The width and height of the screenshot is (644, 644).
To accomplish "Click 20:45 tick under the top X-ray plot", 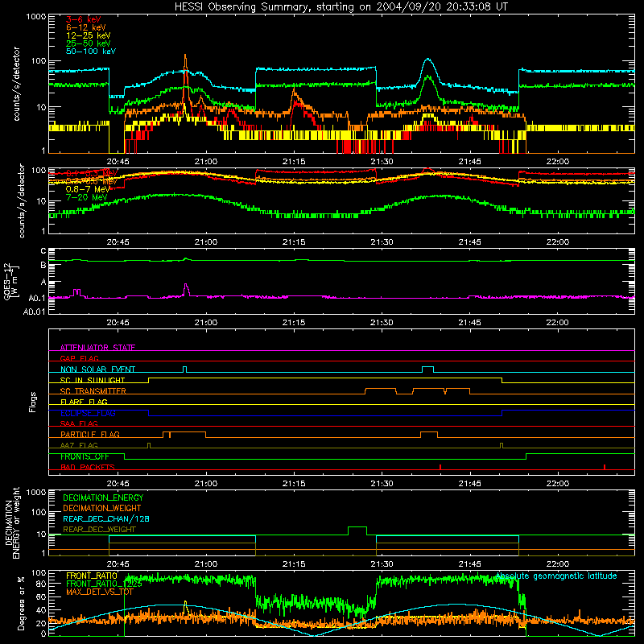I will tap(118, 162).
